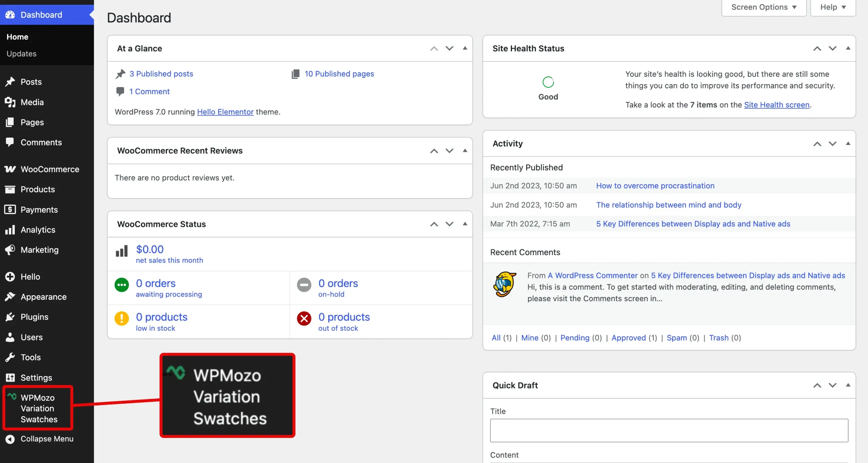Click the WooCommerce logo icon

tap(10, 169)
